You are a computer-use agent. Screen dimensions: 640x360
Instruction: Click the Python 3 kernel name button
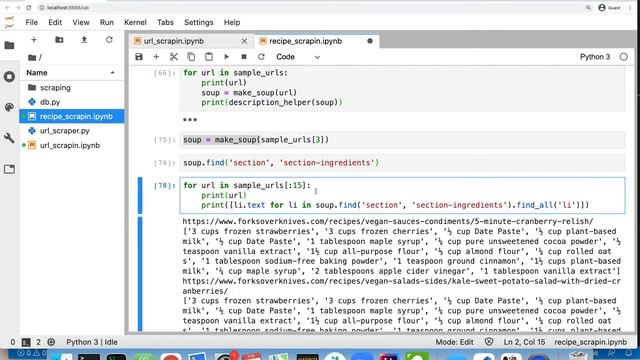click(x=595, y=57)
